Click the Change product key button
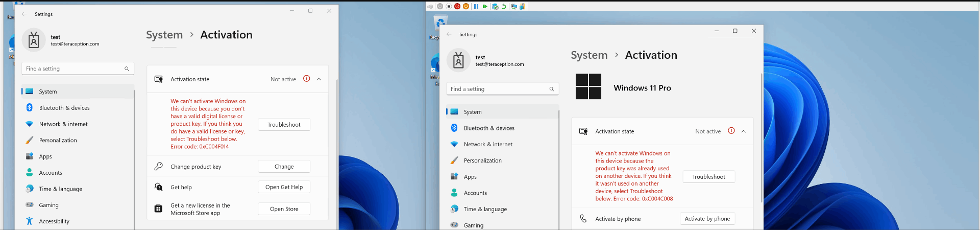 point(284,167)
